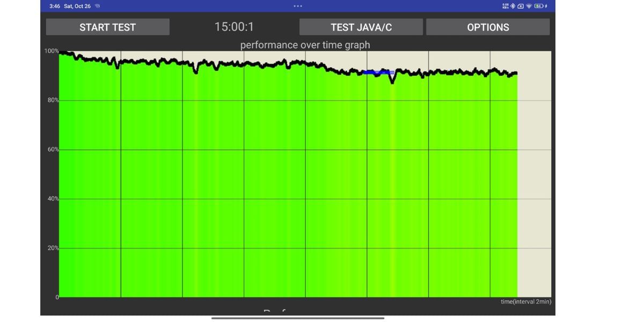
Task: Tap the blue marker on performance line
Action: [378, 72]
